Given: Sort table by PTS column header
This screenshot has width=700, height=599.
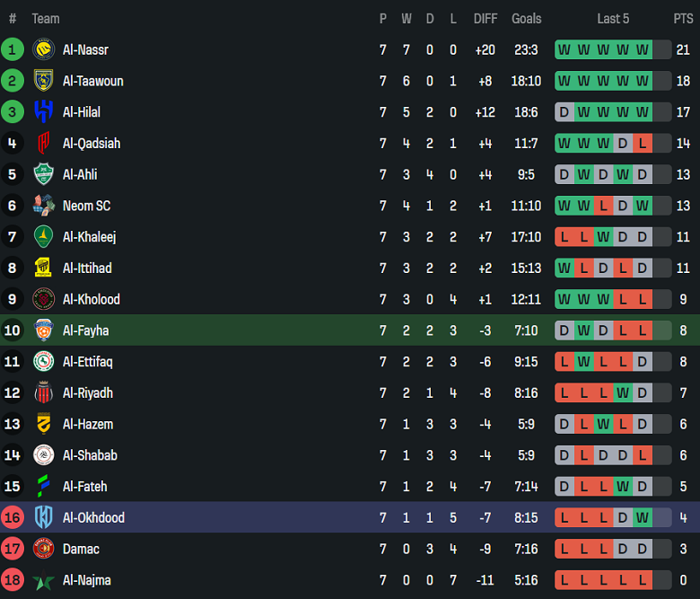Looking at the screenshot, I should (x=683, y=19).
